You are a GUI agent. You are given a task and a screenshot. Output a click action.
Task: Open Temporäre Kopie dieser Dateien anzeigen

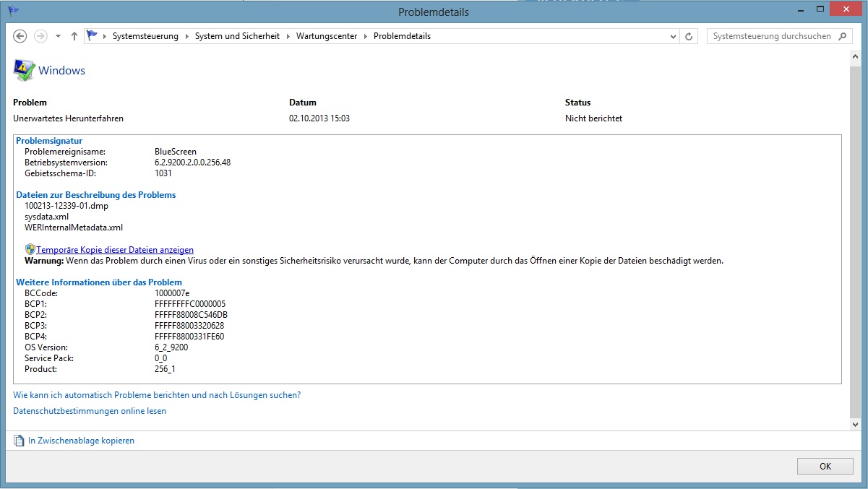coord(115,250)
